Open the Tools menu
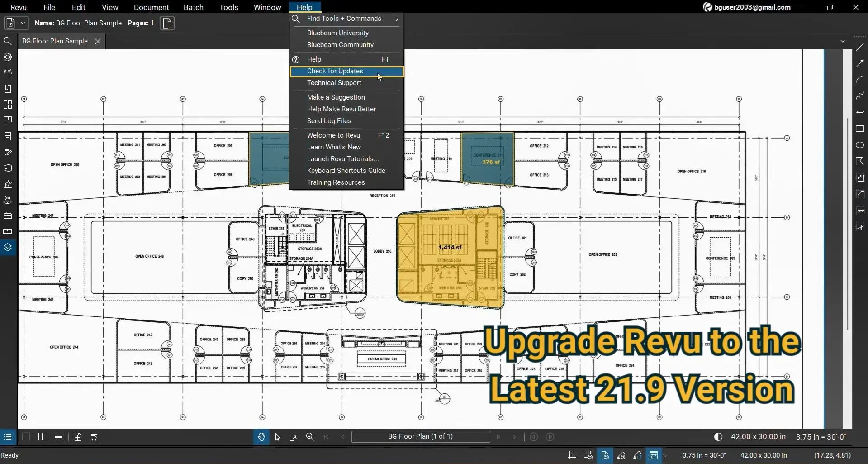This screenshot has width=868, height=464. point(228,7)
